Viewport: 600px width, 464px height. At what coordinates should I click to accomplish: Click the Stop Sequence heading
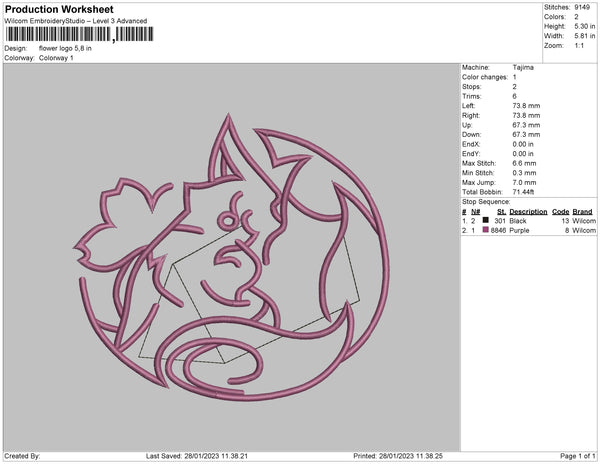[486, 202]
